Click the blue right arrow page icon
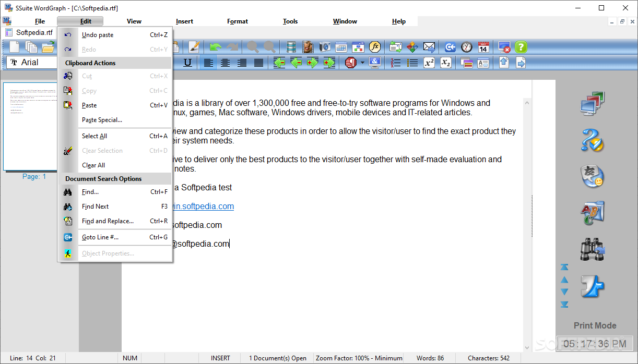The height and width of the screenshot is (364, 638). [x=521, y=63]
